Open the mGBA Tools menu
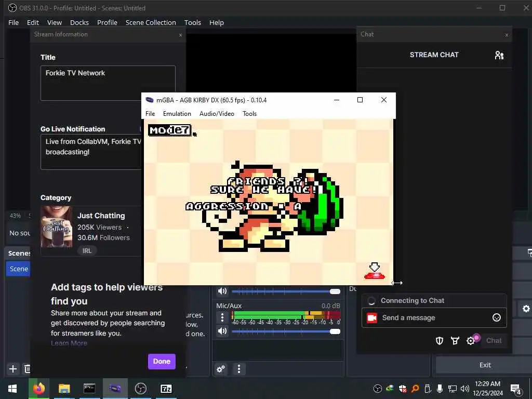This screenshot has width=532, height=399. 249,114
